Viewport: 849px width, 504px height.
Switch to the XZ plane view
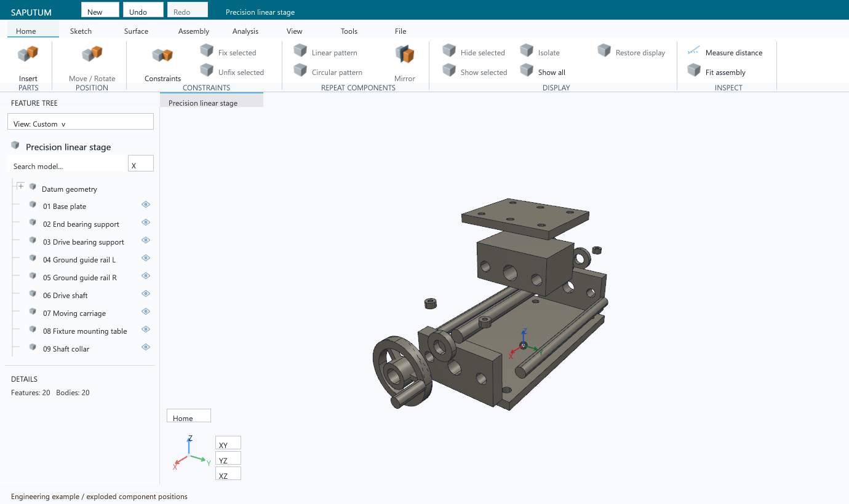point(228,473)
